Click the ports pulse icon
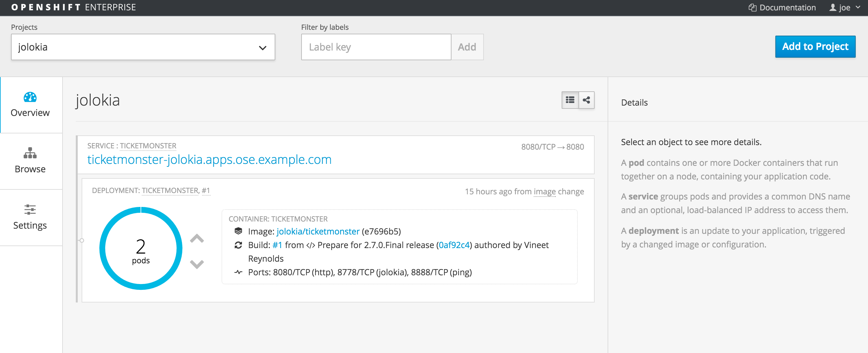The image size is (868, 353). coord(238,272)
